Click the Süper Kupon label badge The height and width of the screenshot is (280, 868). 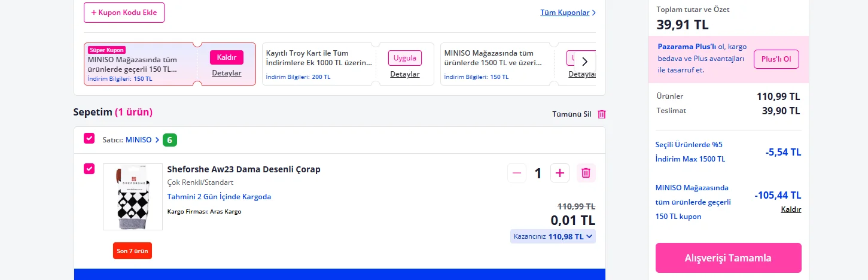106,50
